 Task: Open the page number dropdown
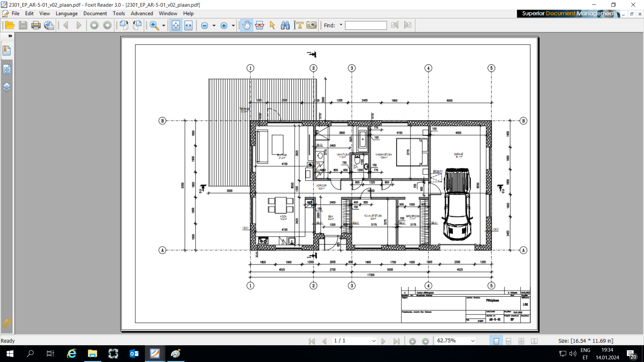(x=374, y=341)
